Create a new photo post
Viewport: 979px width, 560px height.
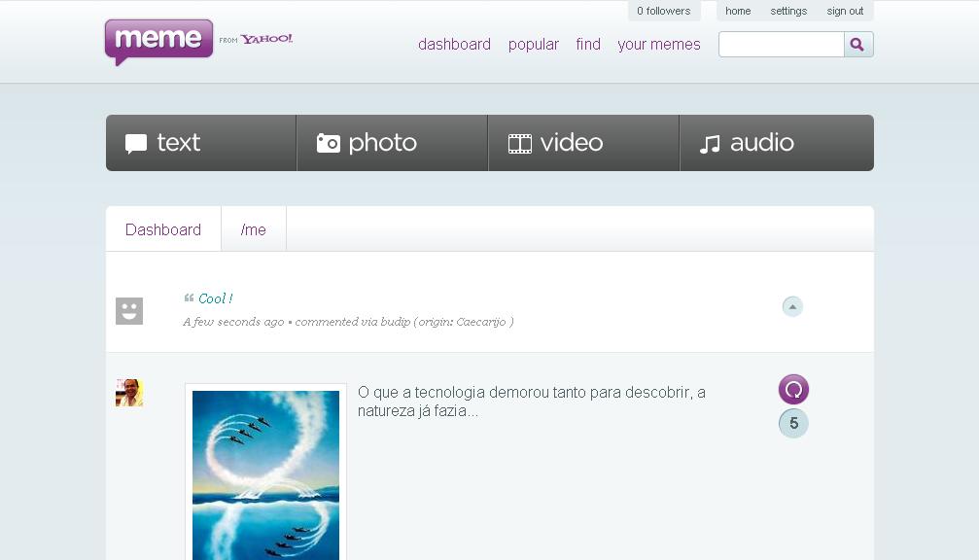pos(392,143)
